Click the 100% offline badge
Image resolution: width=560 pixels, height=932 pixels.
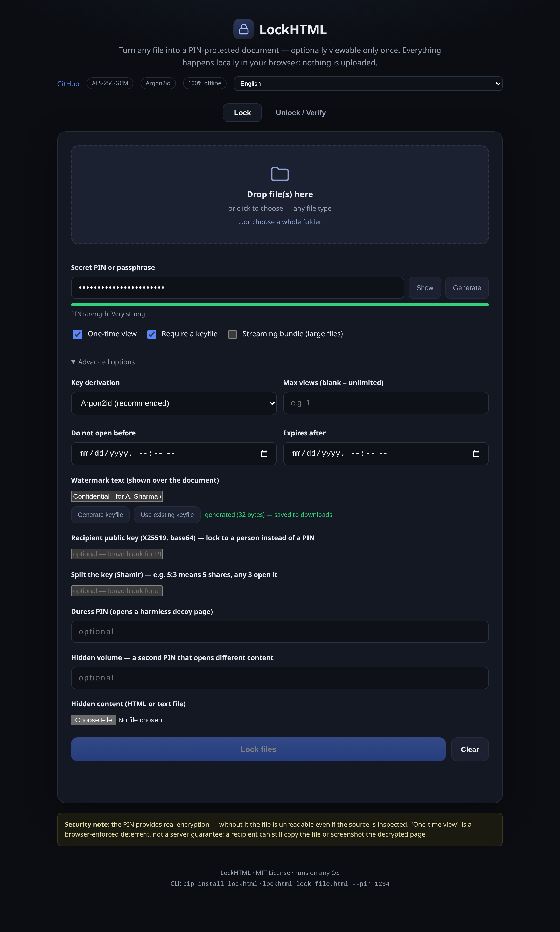coord(205,83)
